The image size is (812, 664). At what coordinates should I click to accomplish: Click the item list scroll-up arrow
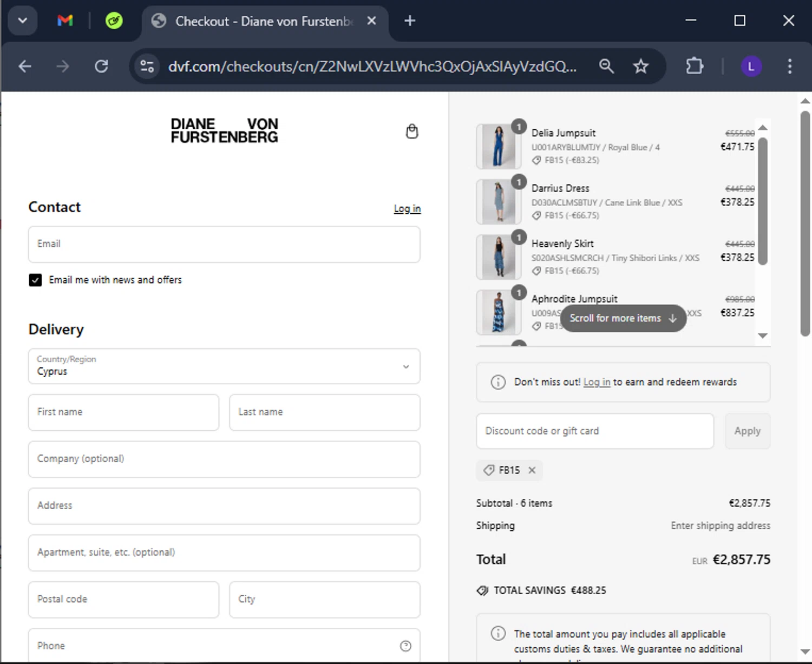coord(763,127)
